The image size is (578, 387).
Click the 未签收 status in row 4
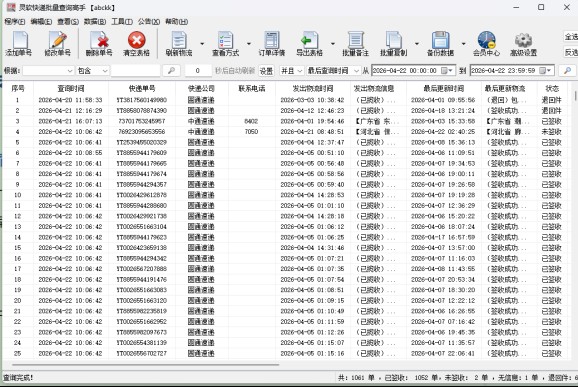pyautogui.click(x=551, y=132)
